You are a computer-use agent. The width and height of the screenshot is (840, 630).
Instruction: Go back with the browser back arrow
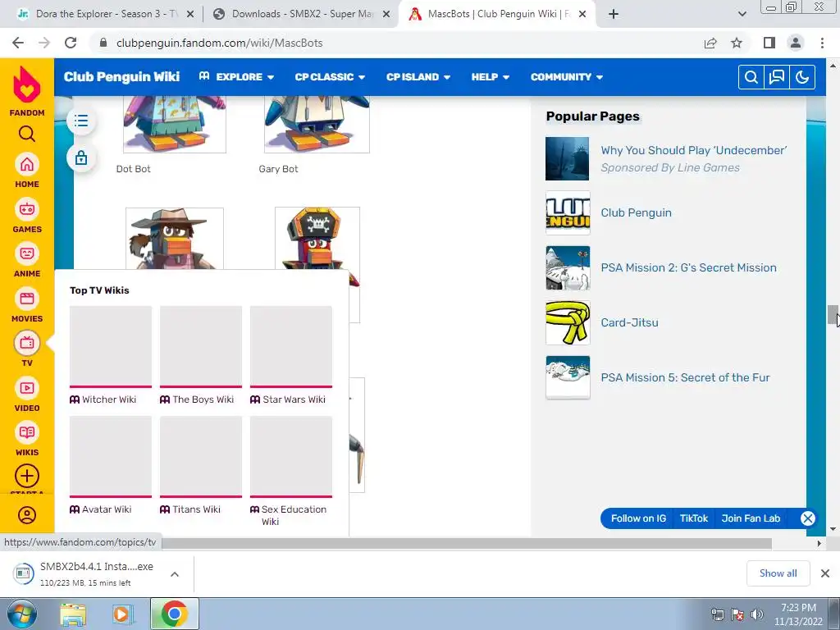pyautogui.click(x=18, y=43)
